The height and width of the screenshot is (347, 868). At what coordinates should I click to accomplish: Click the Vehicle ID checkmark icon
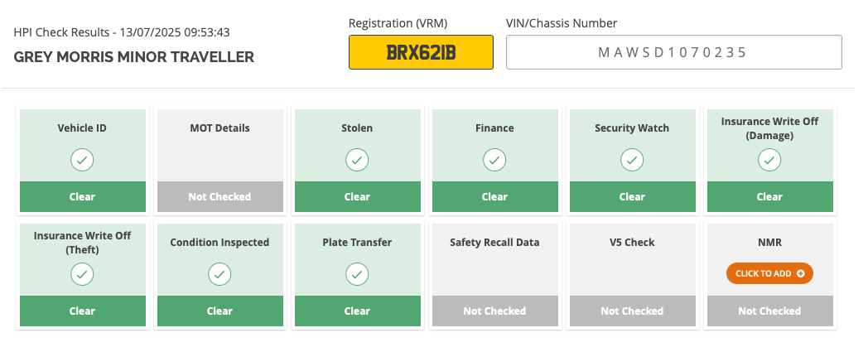pos(82,160)
